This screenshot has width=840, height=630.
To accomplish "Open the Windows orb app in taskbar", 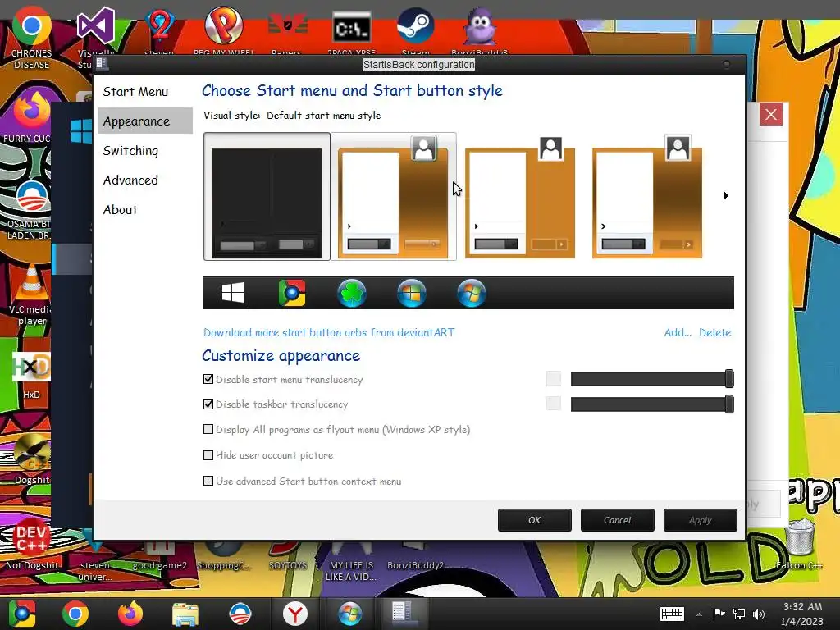I will pos(349,614).
